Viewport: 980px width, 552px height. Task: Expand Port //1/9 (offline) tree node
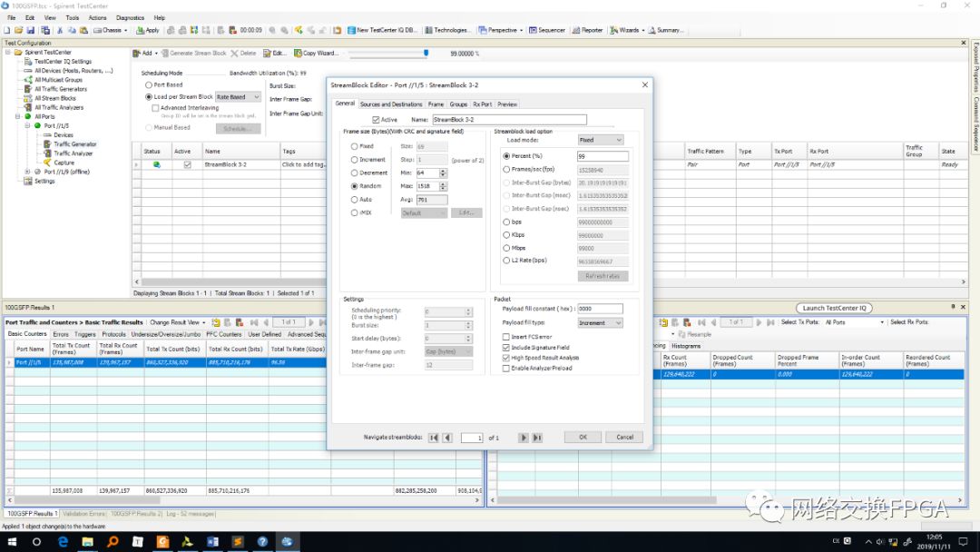29,172
